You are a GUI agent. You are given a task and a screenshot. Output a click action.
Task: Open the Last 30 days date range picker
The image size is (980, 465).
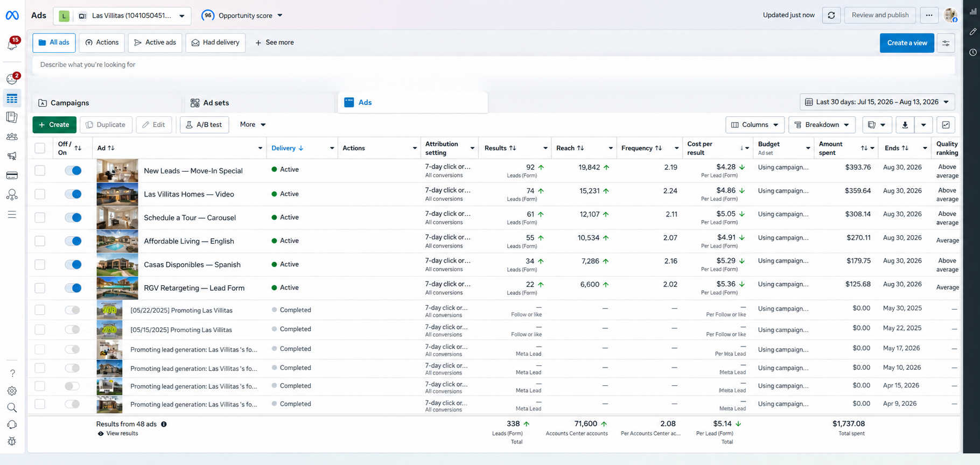tap(877, 102)
